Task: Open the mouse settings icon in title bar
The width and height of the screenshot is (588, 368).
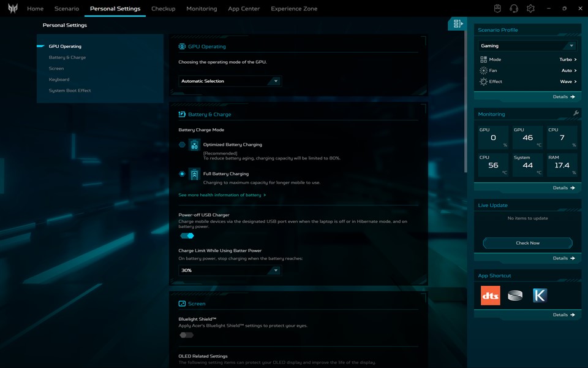Action: tap(498, 9)
